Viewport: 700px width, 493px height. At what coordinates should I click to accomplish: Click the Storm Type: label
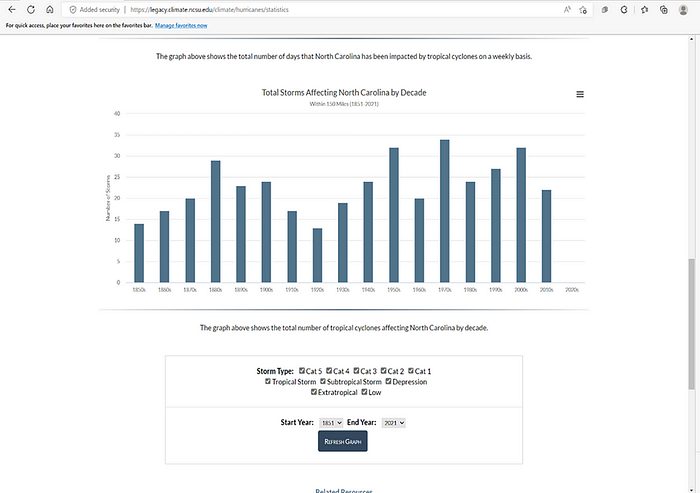tap(275, 371)
